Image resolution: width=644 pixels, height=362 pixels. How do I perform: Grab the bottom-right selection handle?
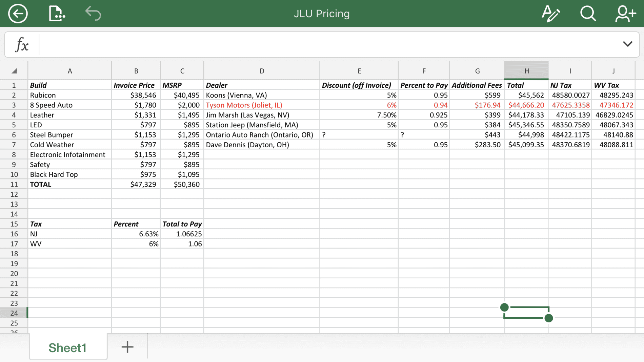[549, 318]
